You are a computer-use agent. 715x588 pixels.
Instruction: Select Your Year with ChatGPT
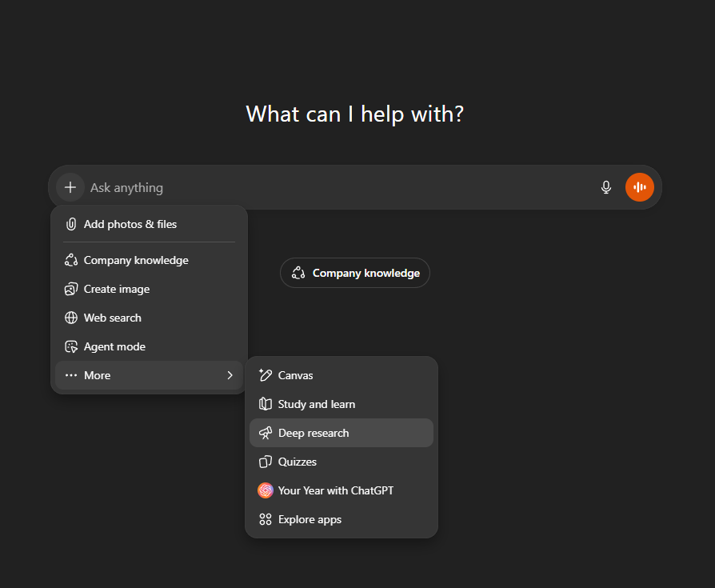(336, 490)
